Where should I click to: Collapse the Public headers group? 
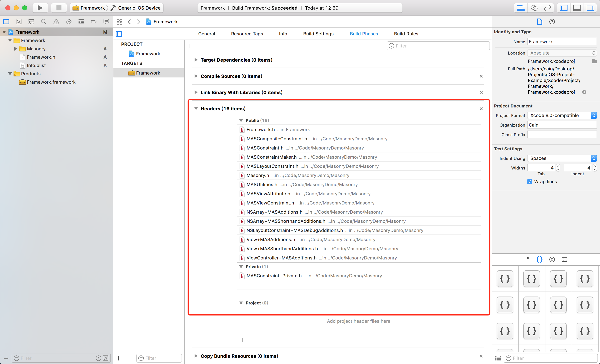tap(241, 120)
